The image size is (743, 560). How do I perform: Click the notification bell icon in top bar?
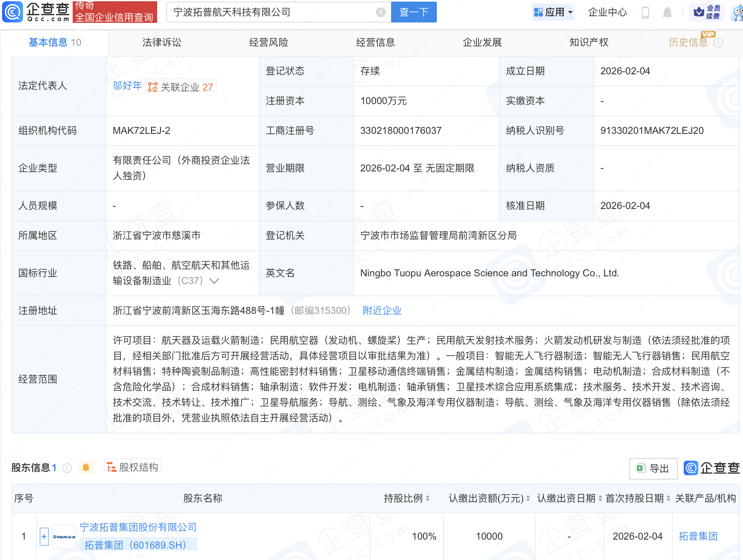(668, 12)
